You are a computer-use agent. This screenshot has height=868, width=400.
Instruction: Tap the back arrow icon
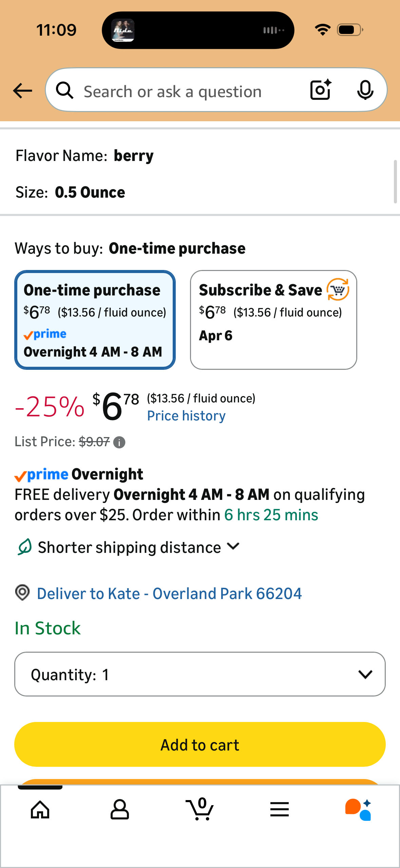point(23,91)
